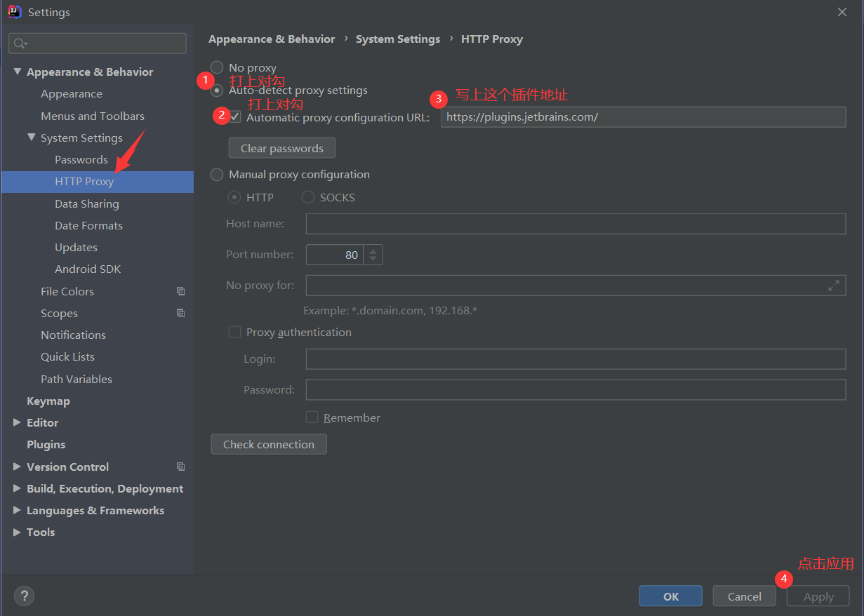Open Keymap settings
864x616 pixels.
pos(48,401)
